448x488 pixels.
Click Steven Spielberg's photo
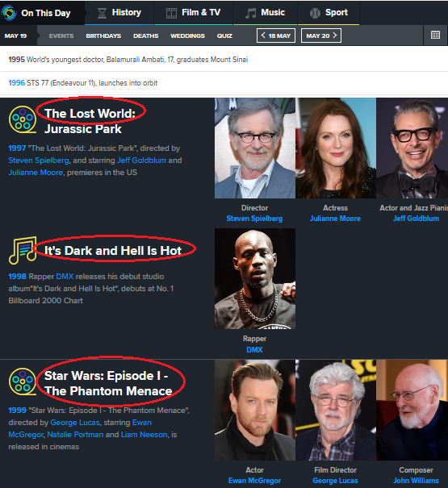point(255,148)
